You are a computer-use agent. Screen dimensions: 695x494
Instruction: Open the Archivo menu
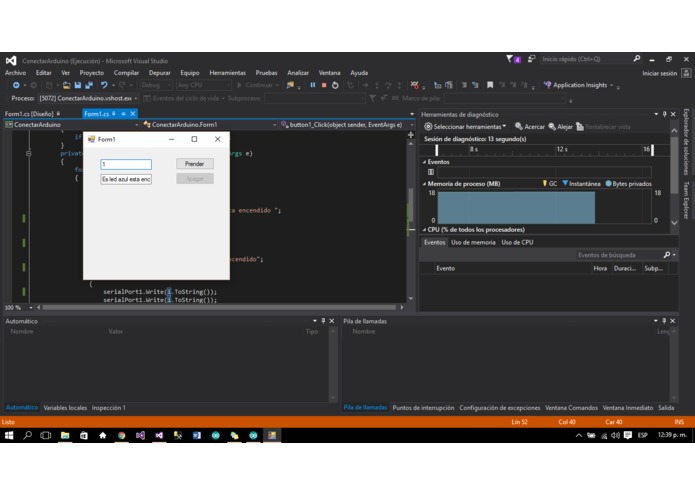tap(16, 73)
